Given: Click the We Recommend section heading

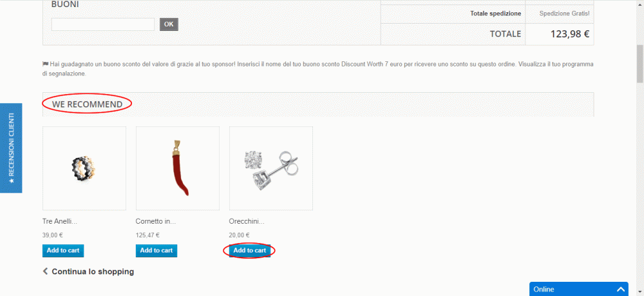Looking at the screenshot, I should (87, 104).
